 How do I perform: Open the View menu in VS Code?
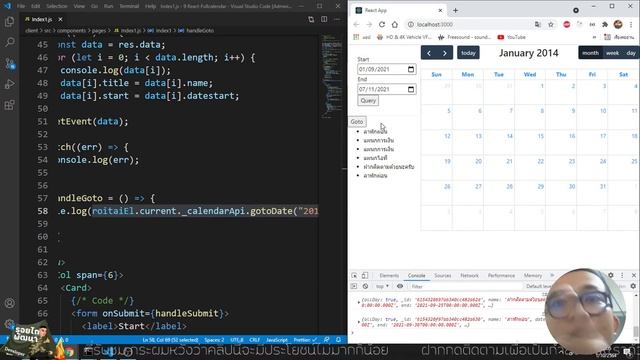[79, 6]
